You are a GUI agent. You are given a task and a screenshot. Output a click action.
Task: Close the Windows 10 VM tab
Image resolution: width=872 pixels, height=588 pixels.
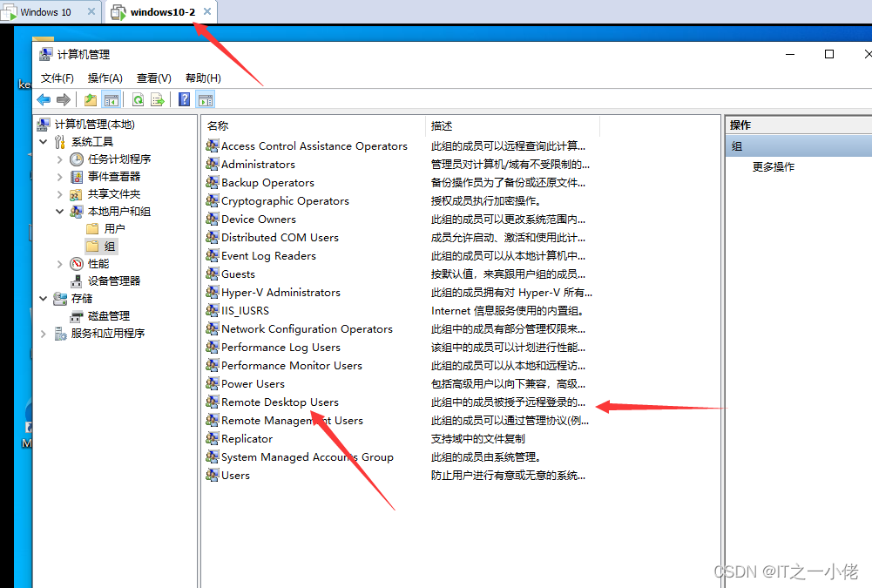coord(91,11)
